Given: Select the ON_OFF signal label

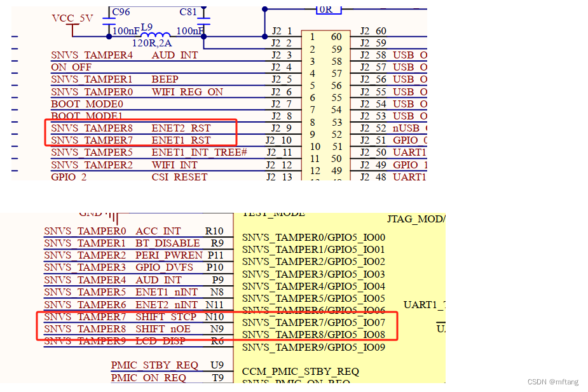Looking at the screenshot, I should coord(71,67).
